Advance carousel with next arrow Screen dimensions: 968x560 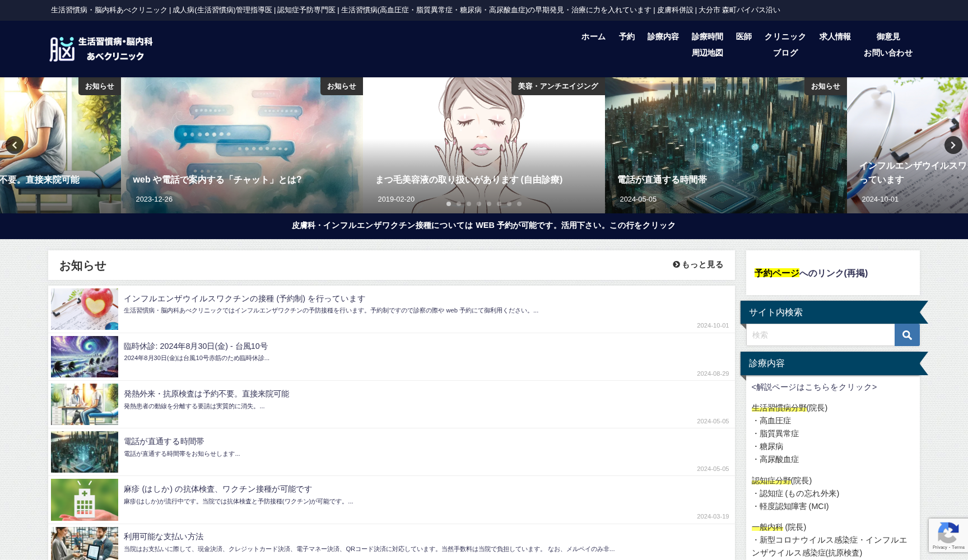click(953, 145)
